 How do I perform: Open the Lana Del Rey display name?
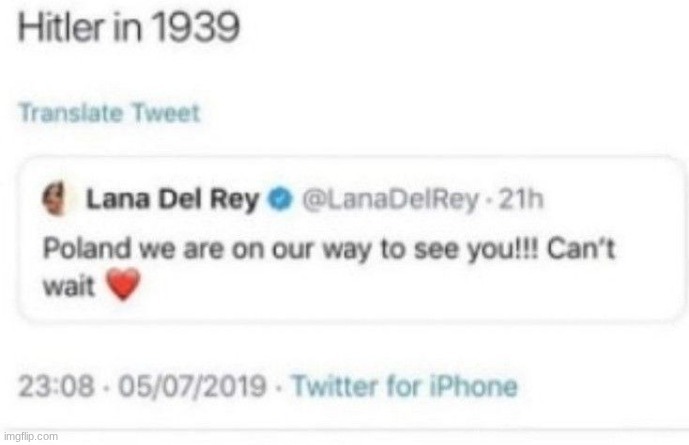tap(175, 201)
